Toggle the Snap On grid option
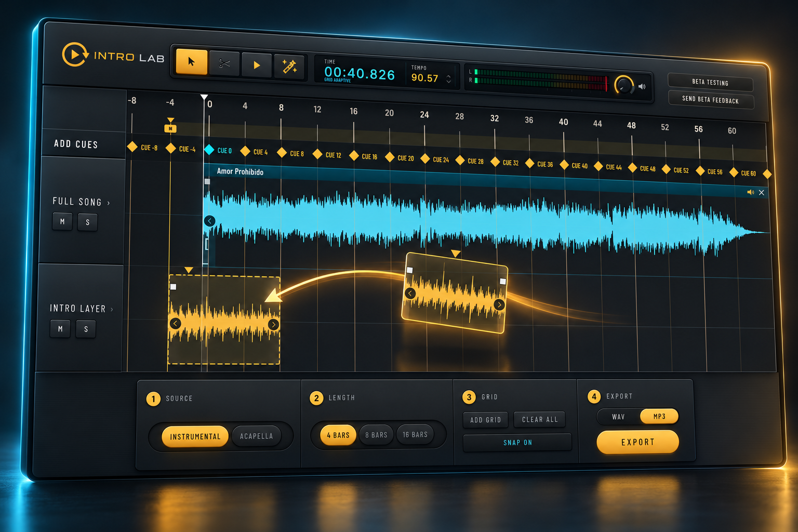The height and width of the screenshot is (532, 798). click(517, 443)
